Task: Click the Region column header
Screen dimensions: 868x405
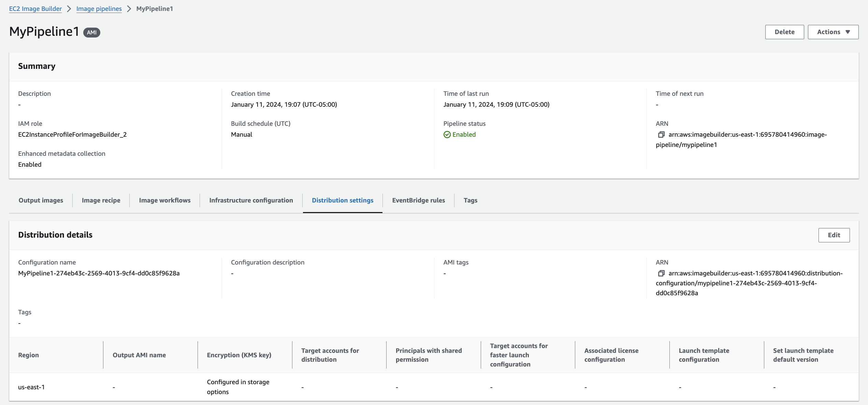Action: [x=29, y=355]
